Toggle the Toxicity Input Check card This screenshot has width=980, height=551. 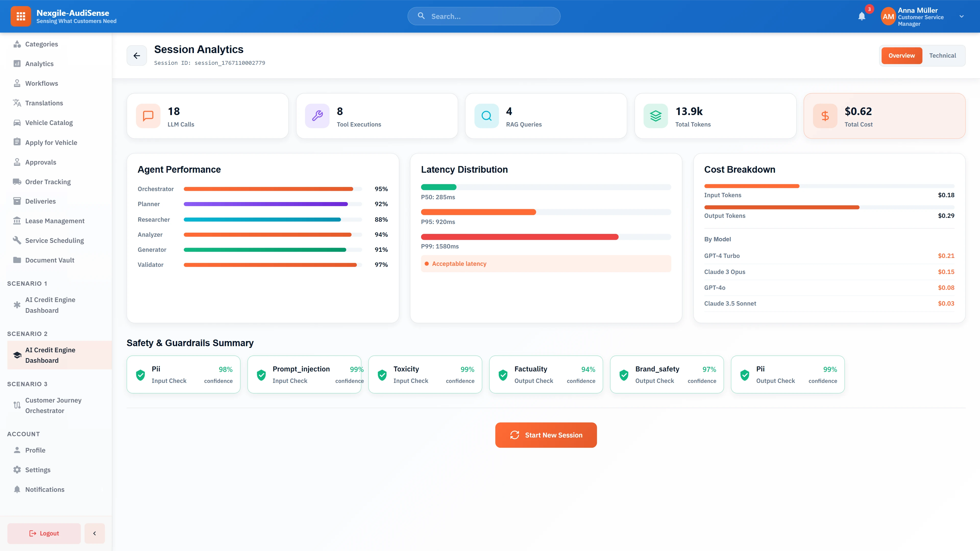click(x=425, y=374)
